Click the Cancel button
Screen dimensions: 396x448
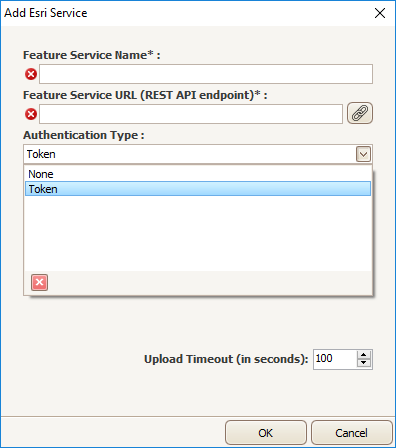(x=352, y=433)
